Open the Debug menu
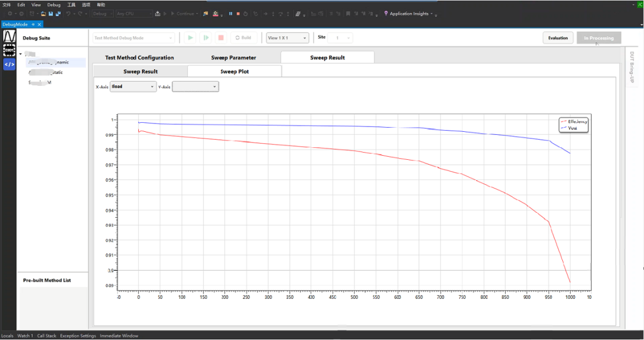This screenshot has width=644, height=340. (x=54, y=5)
